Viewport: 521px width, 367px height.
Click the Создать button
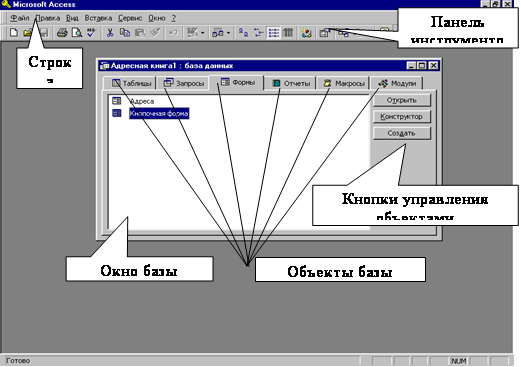point(402,133)
